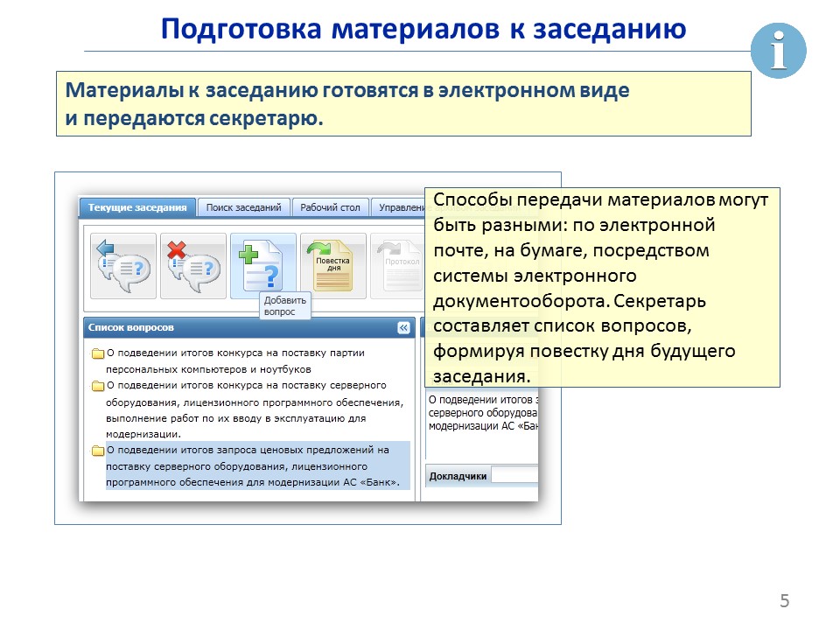This screenshot has height=630, width=840.
Task: Click Добавить вопрос green plus icon
Action: pyautogui.click(x=263, y=266)
